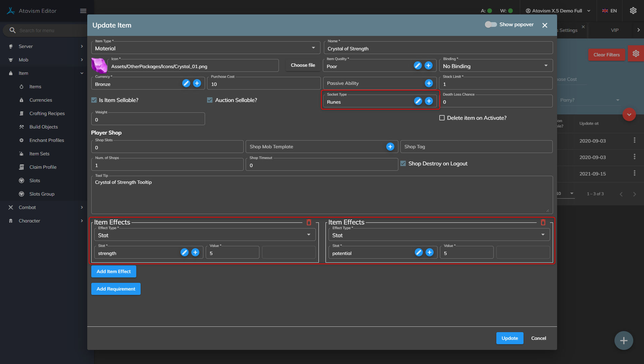
Task: Select Enchant Profiles menu item
Action: (x=47, y=140)
